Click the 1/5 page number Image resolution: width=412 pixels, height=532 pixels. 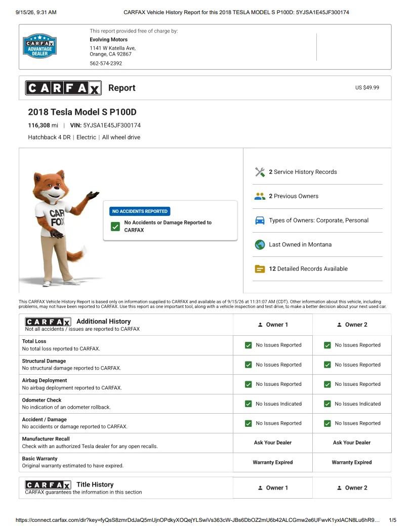[392, 520]
